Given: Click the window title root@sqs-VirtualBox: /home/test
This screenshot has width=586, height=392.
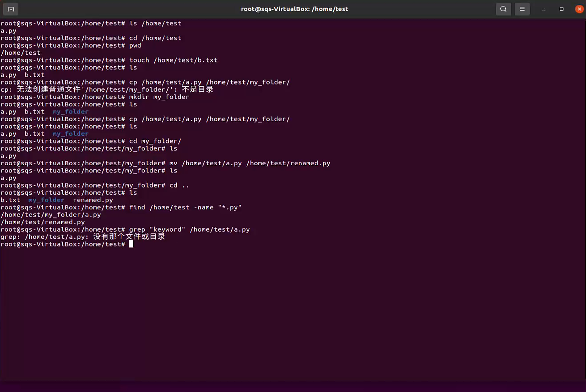Looking at the screenshot, I should click(x=294, y=9).
